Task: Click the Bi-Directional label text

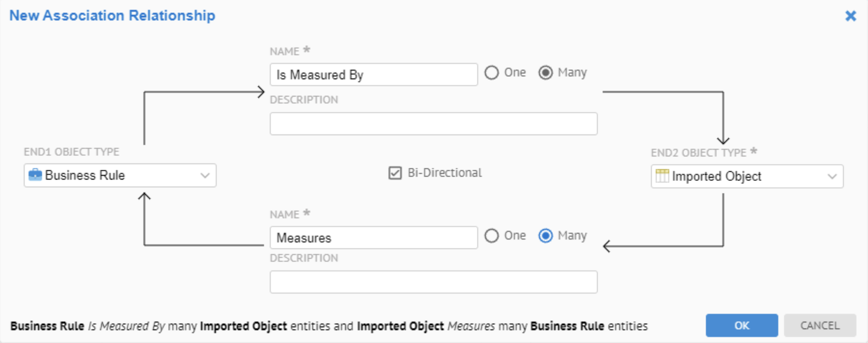Action: coord(444,173)
